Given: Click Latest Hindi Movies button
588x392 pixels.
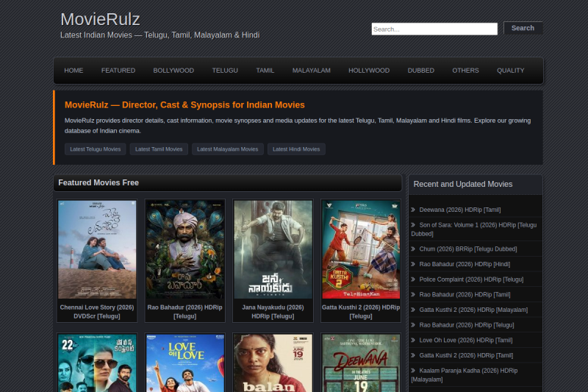Looking at the screenshot, I should [x=296, y=149].
